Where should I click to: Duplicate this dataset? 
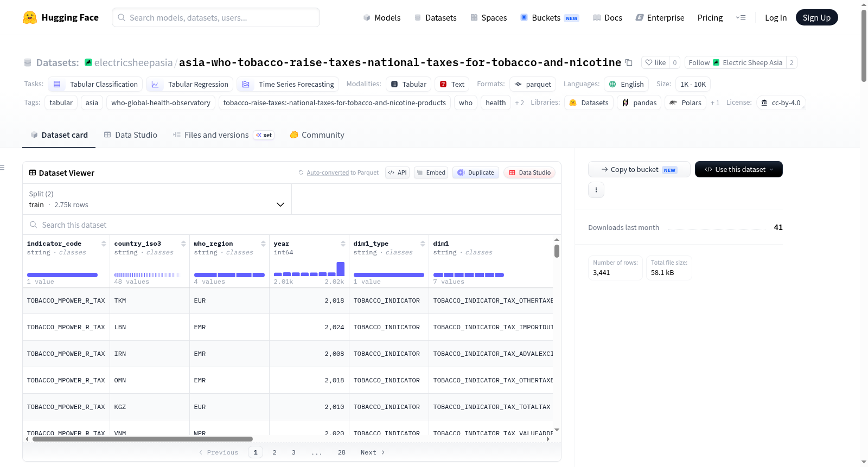476,172
